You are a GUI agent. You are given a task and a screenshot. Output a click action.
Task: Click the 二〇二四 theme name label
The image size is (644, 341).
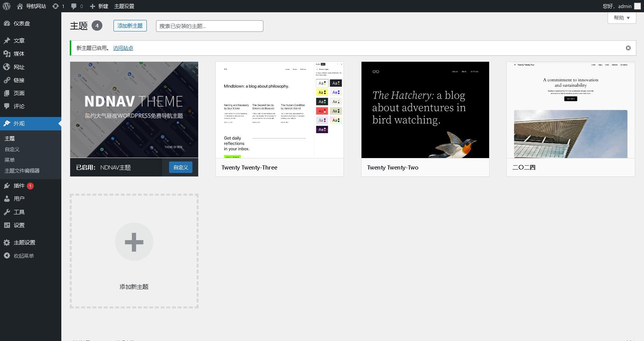tap(524, 168)
